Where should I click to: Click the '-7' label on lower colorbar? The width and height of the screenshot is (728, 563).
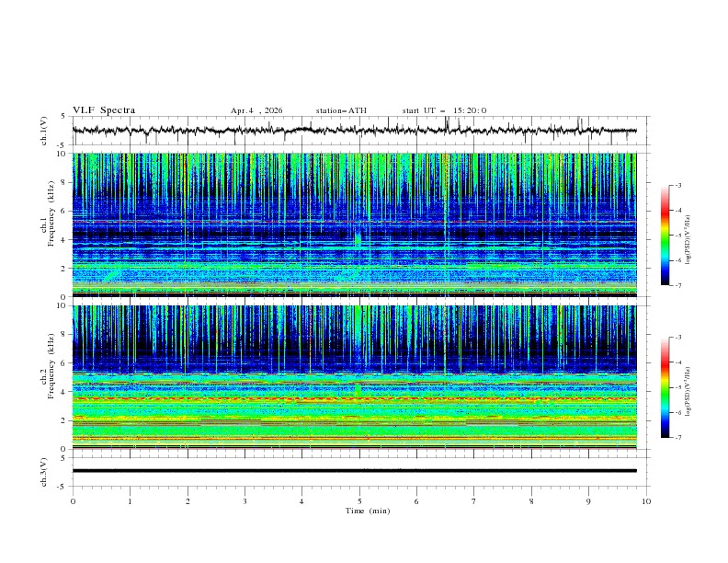[x=678, y=437]
